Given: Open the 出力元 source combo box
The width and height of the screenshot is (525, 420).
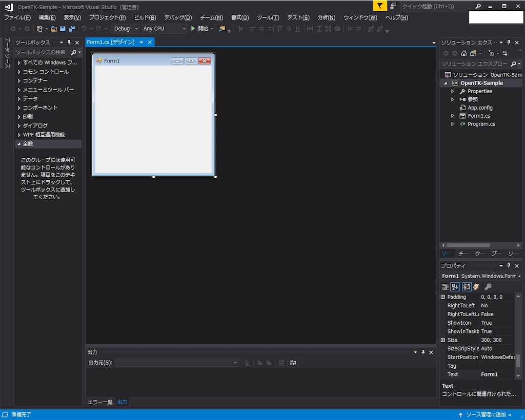Looking at the screenshot, I should pyautogui.click(x=177, y=363).
